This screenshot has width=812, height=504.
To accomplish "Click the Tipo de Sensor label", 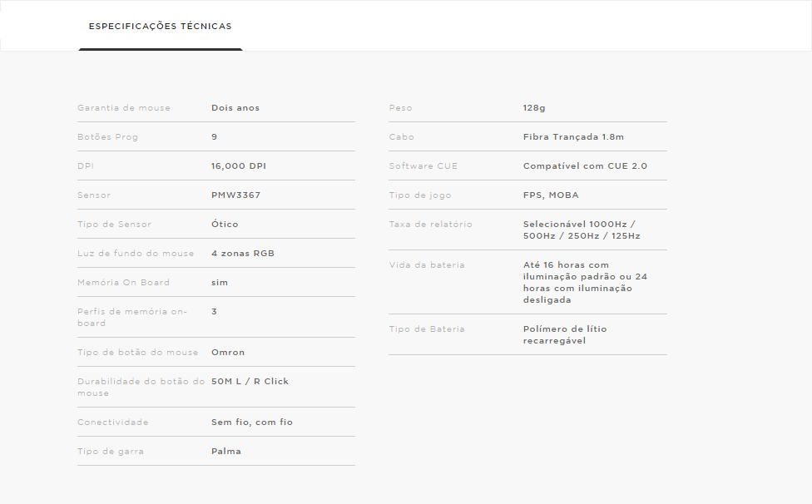I will click(115, 224).
